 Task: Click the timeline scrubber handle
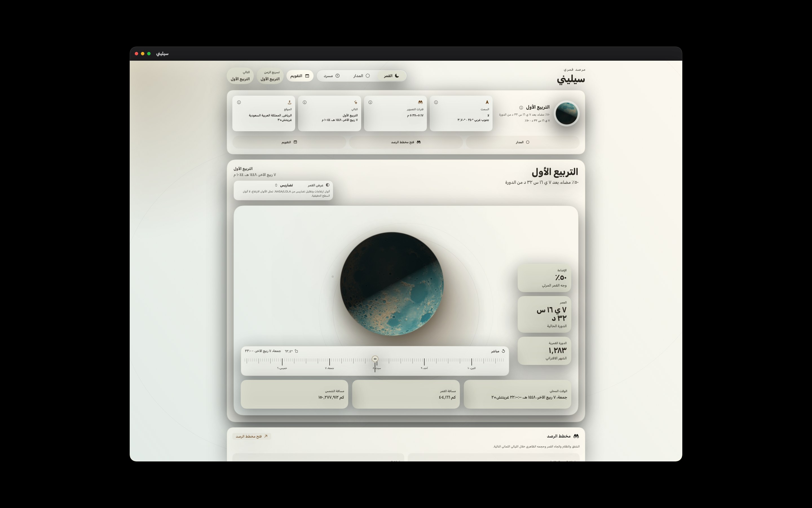point(375,359)
